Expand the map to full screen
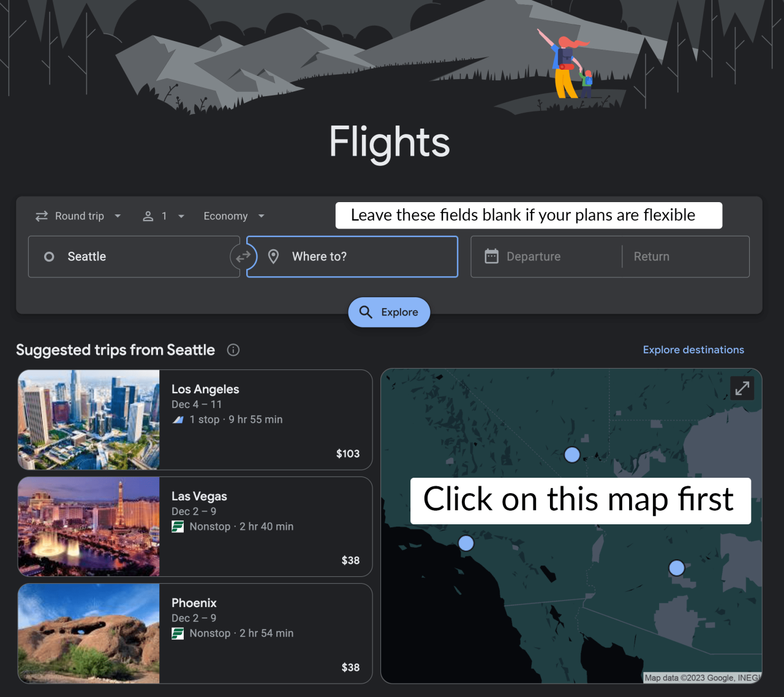The image size is (784, 697). point(742,388)
